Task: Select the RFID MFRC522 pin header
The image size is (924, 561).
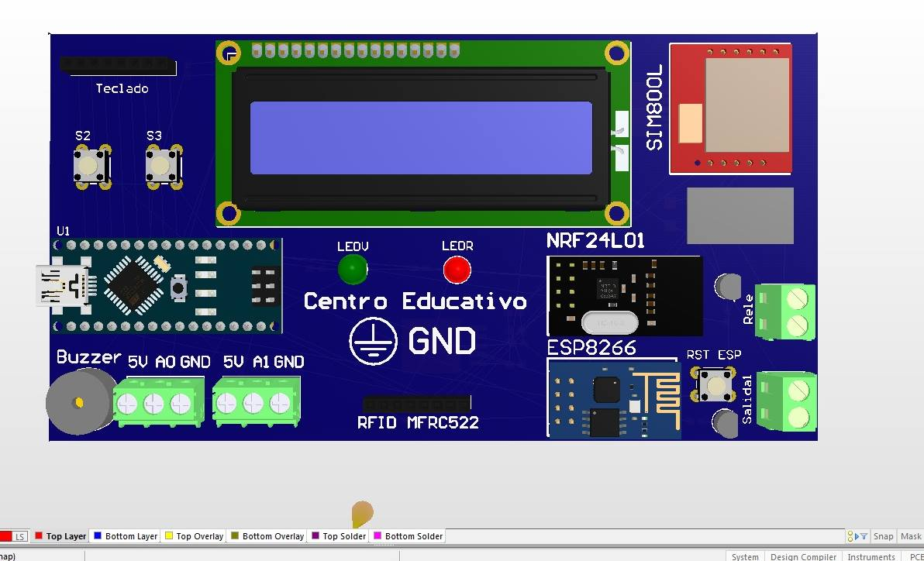Action: 417,404
